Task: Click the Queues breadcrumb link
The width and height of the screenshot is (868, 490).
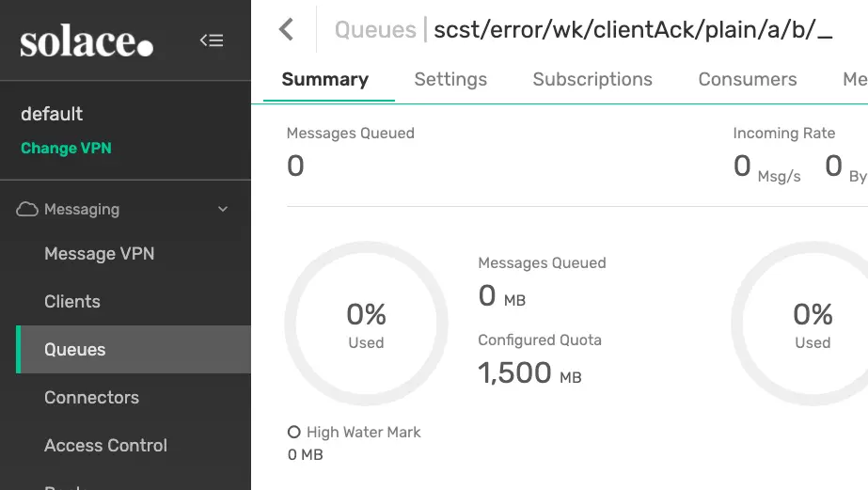Action: (375, 29)
